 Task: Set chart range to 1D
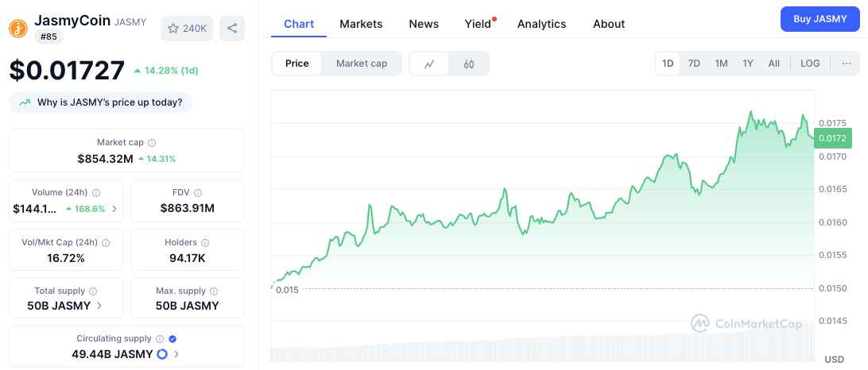point(668,64)
